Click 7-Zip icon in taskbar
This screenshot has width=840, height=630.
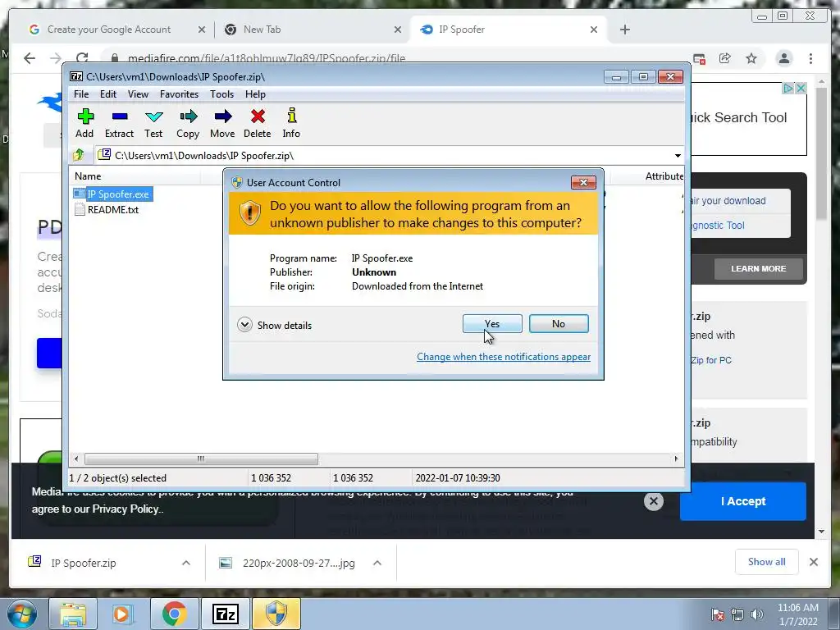(225, 614)
